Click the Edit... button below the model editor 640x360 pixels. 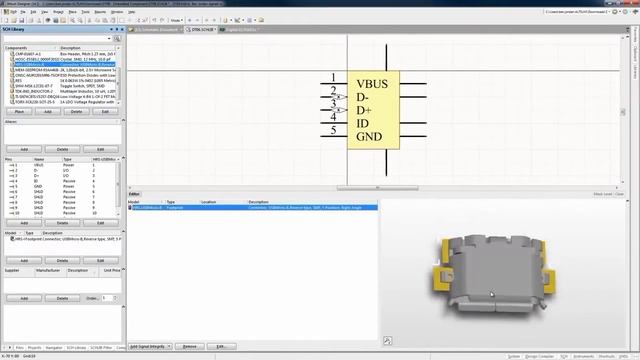point(221,347)
